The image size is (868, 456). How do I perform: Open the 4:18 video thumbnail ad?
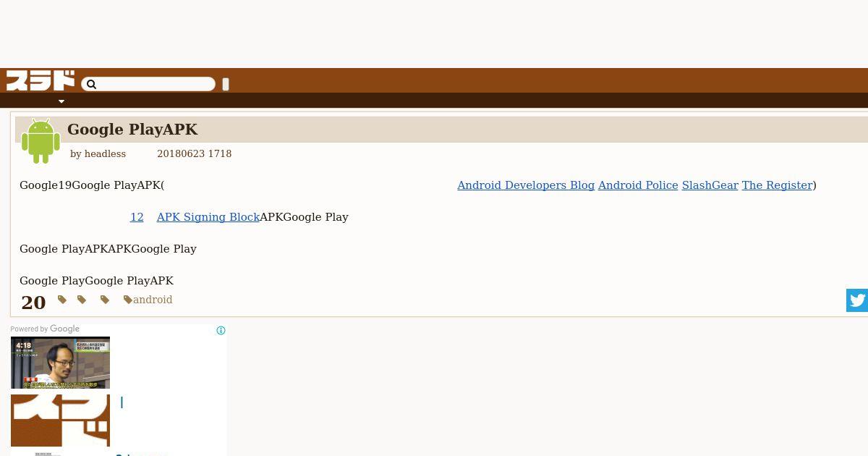point(60,363)
